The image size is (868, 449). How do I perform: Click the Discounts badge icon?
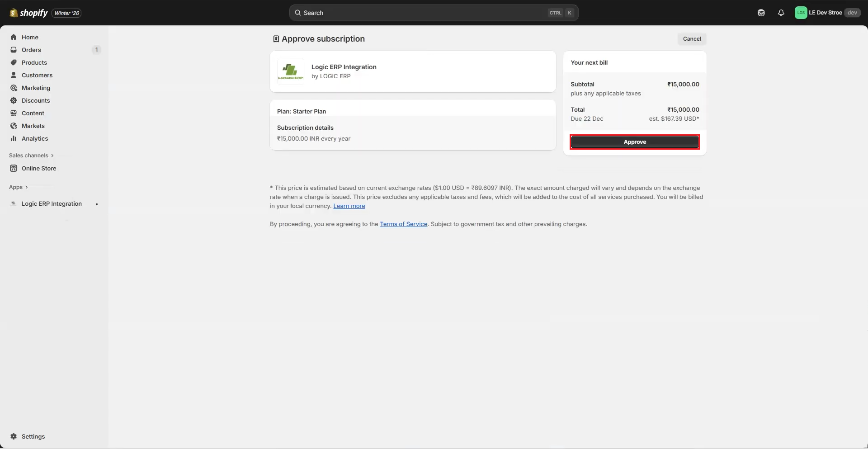click(14, 100)
